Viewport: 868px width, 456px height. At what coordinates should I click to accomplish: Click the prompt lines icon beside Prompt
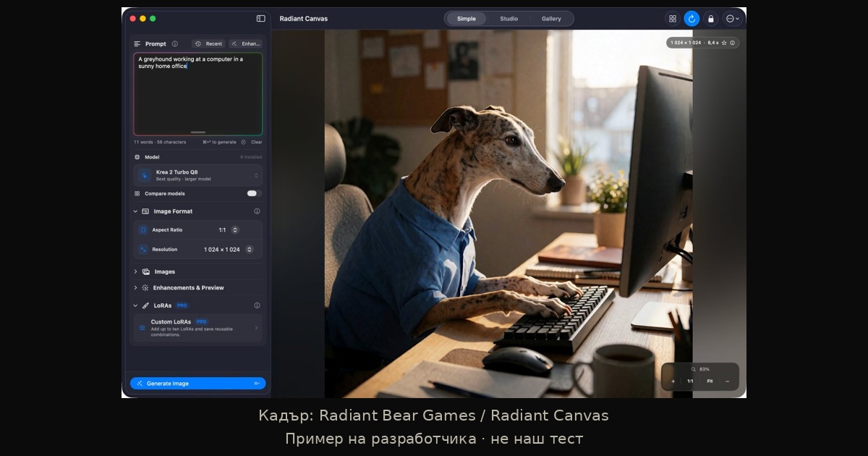tap(137, 43)
